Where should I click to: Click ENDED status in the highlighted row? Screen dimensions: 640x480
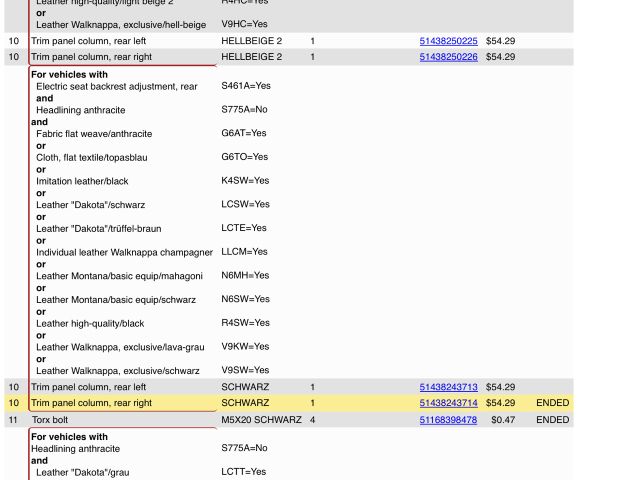click(552, 403)
